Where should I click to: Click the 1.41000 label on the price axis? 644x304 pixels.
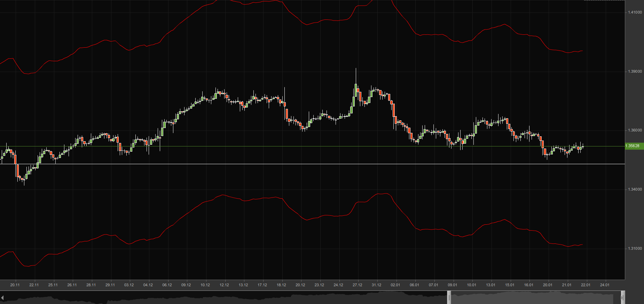tap(635, 13)
